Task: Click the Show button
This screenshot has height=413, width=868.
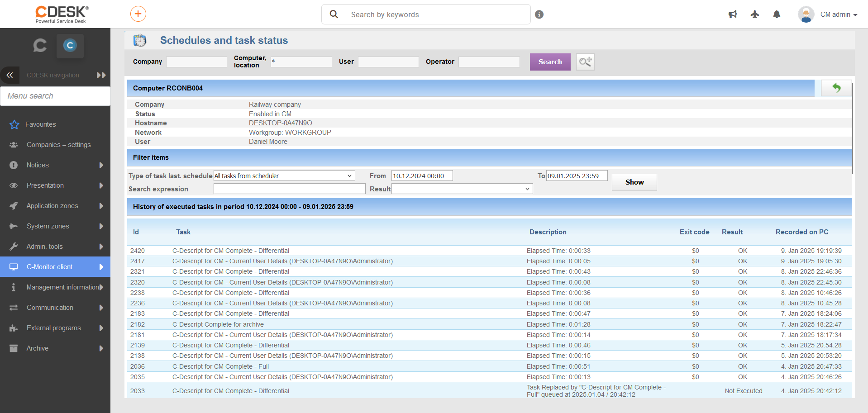Action: 634,182
